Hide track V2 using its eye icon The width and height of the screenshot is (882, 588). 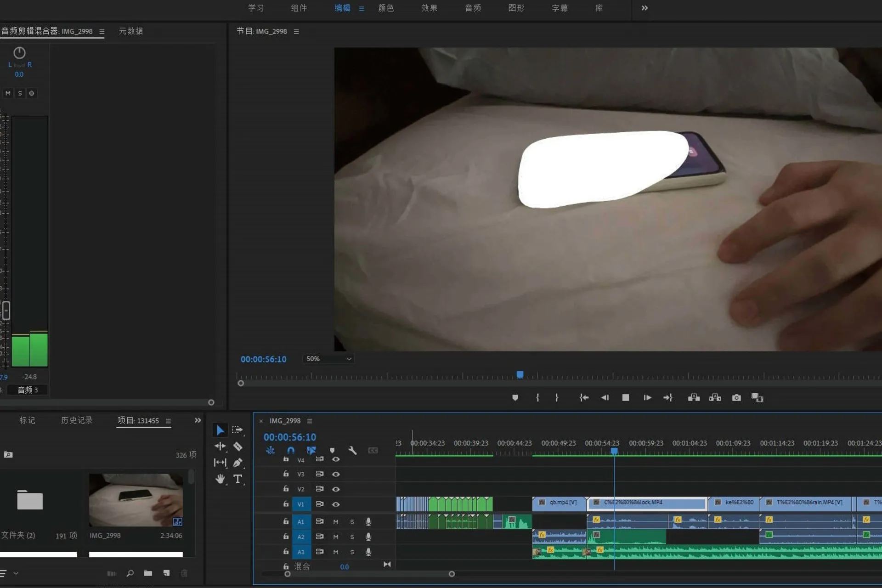point(336,489)
